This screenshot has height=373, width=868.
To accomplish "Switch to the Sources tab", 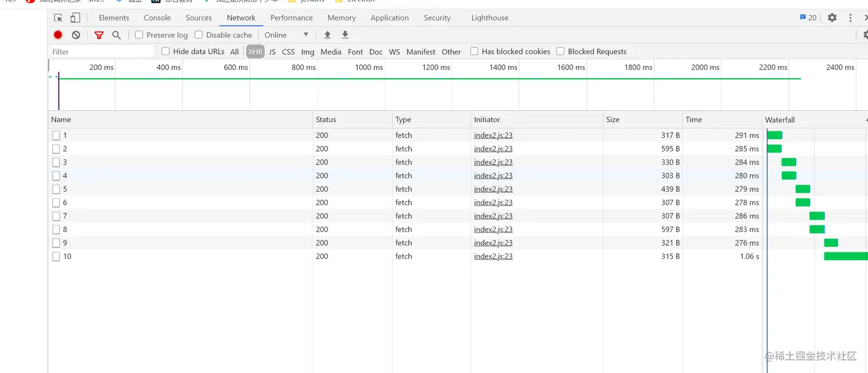I will [199, 18].
